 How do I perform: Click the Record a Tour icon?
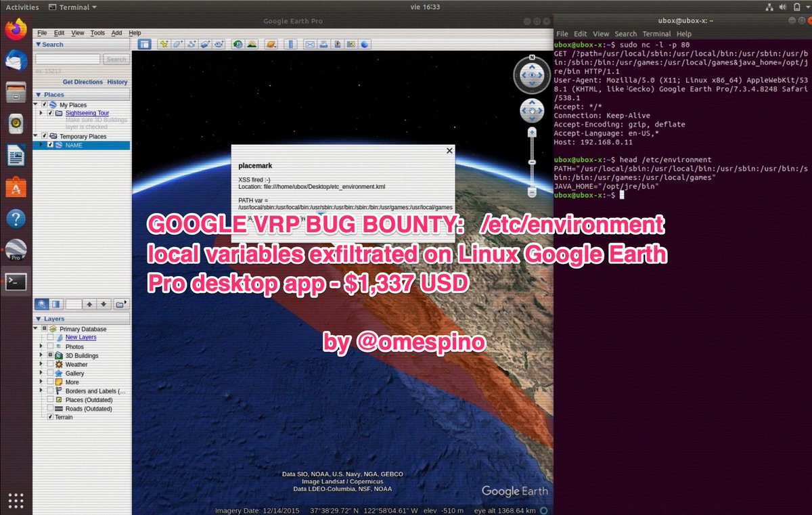[219, 45]
